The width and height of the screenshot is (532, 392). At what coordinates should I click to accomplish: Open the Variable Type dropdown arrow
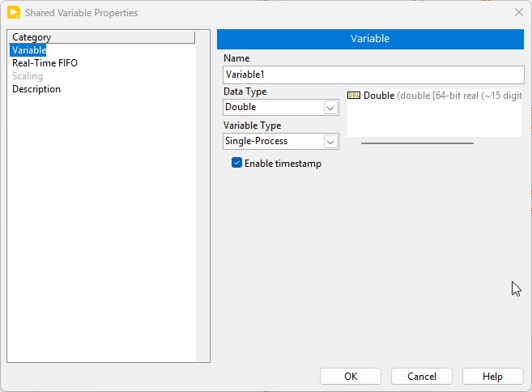pyautogui.click(x=330, y=142)
